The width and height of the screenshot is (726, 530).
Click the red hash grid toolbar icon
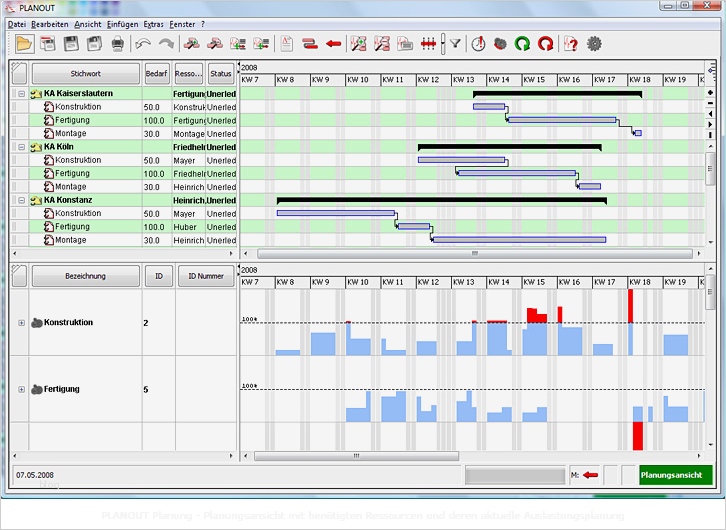[x=429, y=44]
